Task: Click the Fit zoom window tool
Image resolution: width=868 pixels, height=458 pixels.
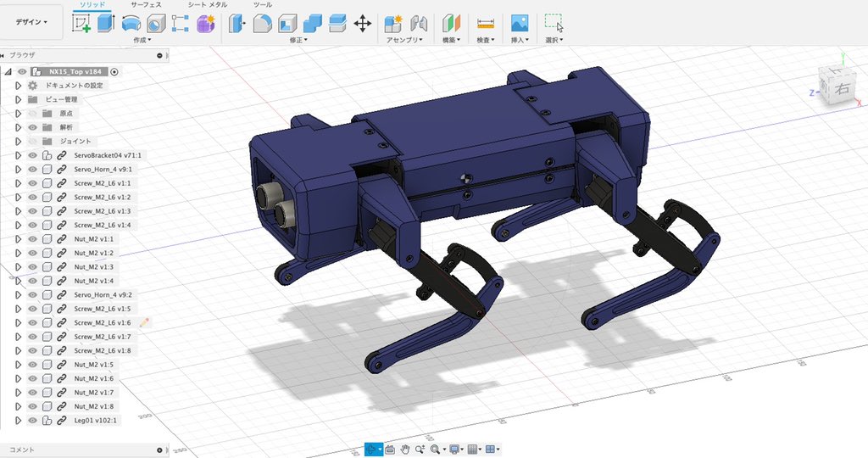Action: (436, 450)
